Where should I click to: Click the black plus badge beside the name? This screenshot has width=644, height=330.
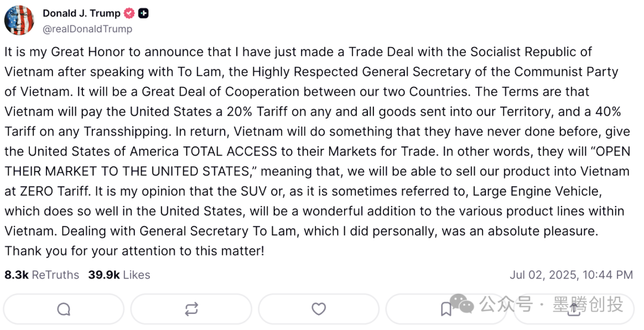point(143,13)
